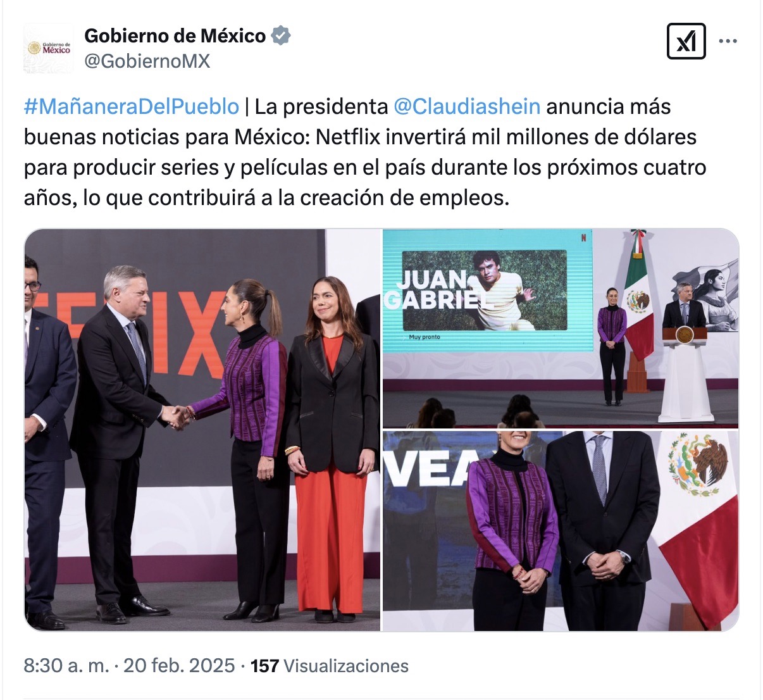Screen dimensions: 763x700
Task: Open the three-dot more options menu
Action: [x=728, y=41]
